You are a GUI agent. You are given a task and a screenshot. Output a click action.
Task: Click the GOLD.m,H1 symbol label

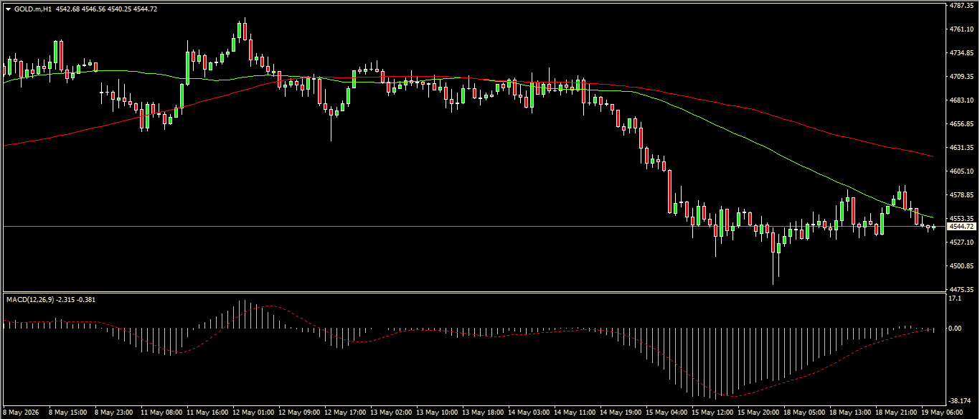pyautogui.click(x=32, y=9)
